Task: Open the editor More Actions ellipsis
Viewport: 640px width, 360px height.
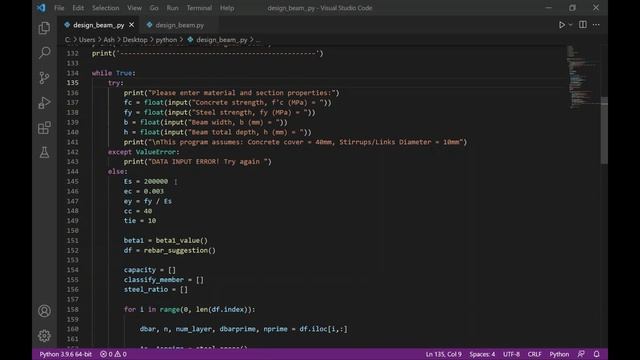Action: tap(596, 25)
